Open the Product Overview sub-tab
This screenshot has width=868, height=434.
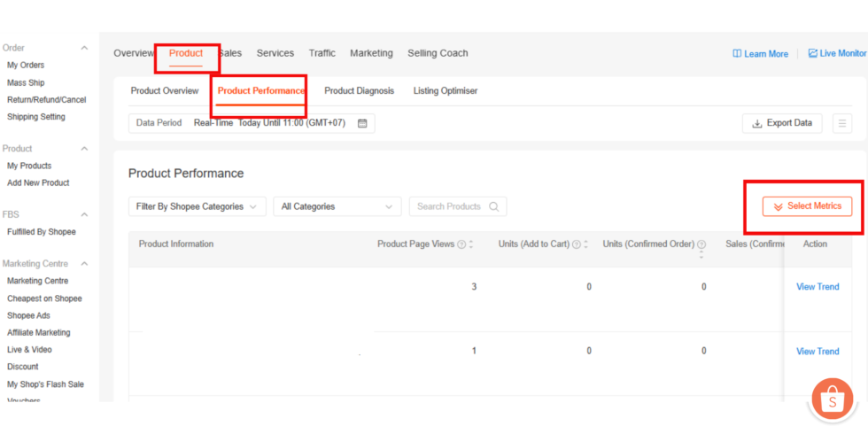click(165, 90)
